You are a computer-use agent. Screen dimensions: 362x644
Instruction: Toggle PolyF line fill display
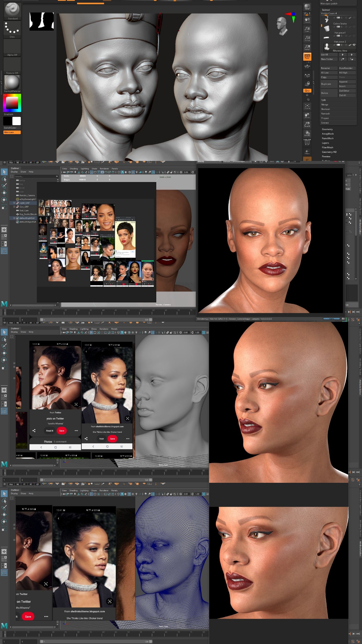coord(307,142)
